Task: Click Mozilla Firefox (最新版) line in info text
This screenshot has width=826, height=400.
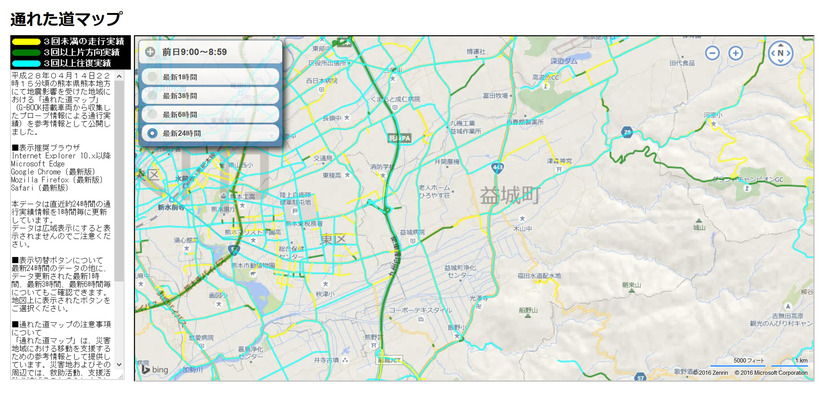Action: tap(57, 180)
